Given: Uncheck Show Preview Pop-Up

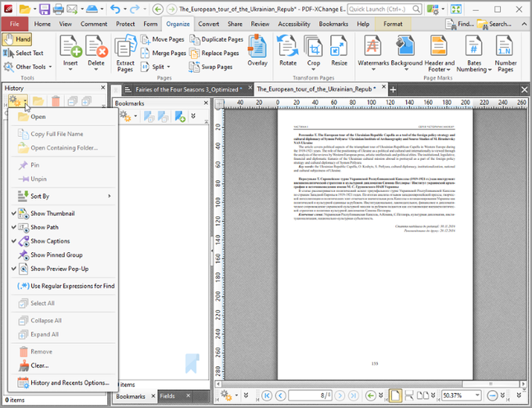Looking at the screenshot, I should [x=59, y=269].
